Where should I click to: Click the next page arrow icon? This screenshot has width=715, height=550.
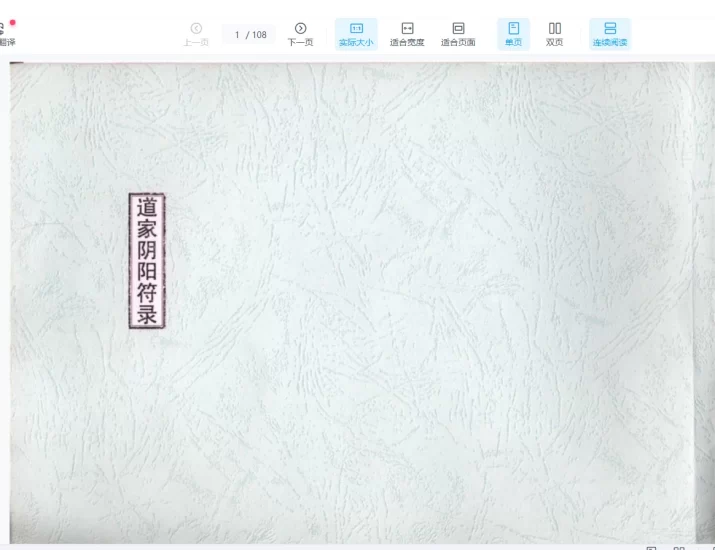(x=300, y=28)
